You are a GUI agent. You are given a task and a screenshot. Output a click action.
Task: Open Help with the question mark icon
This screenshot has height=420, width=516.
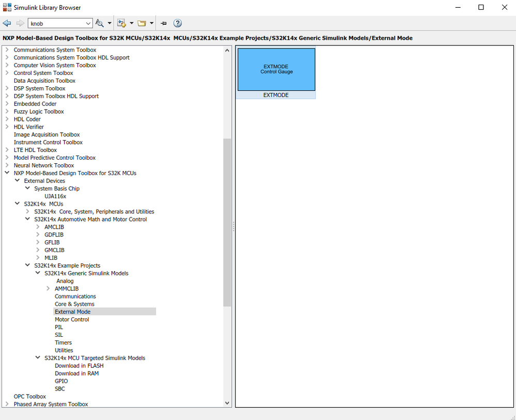click(177, 23)
